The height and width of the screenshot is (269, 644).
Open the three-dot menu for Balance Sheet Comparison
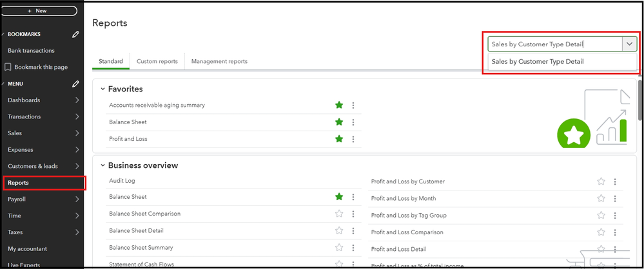click(353, 214)
